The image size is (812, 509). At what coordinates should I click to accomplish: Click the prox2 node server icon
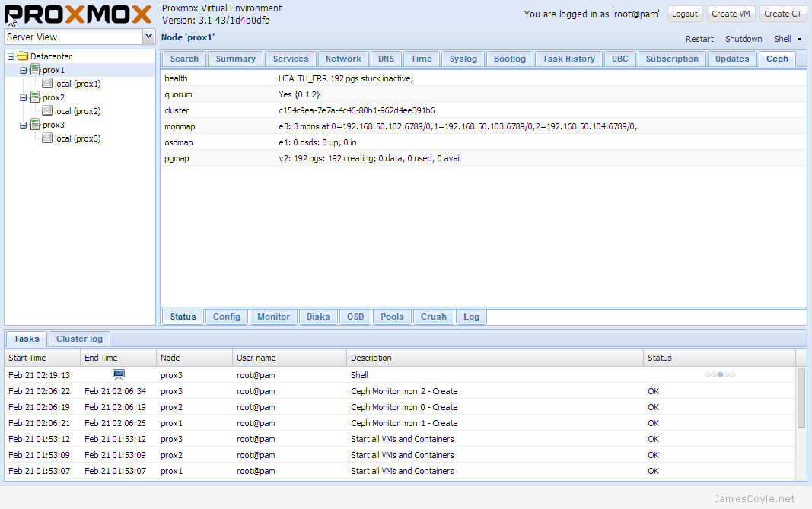35,97
